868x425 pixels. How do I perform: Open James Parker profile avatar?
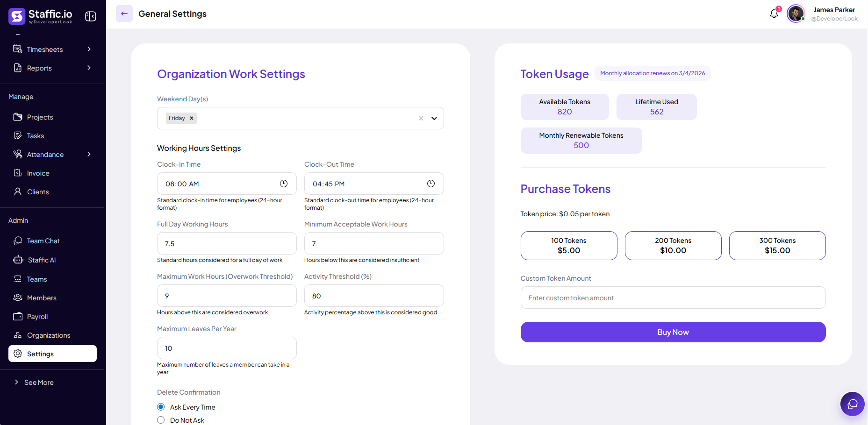coord(796,14)
